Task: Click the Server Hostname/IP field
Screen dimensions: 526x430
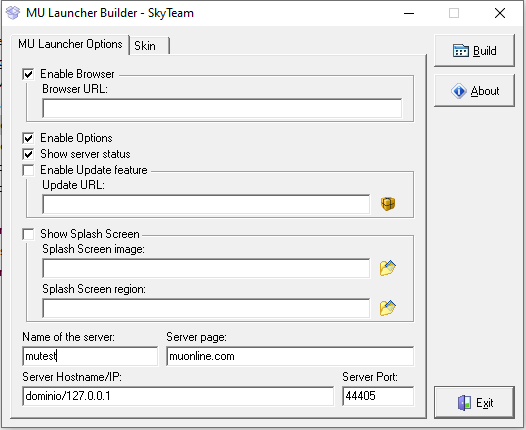Action: click(x=178, y=396)
